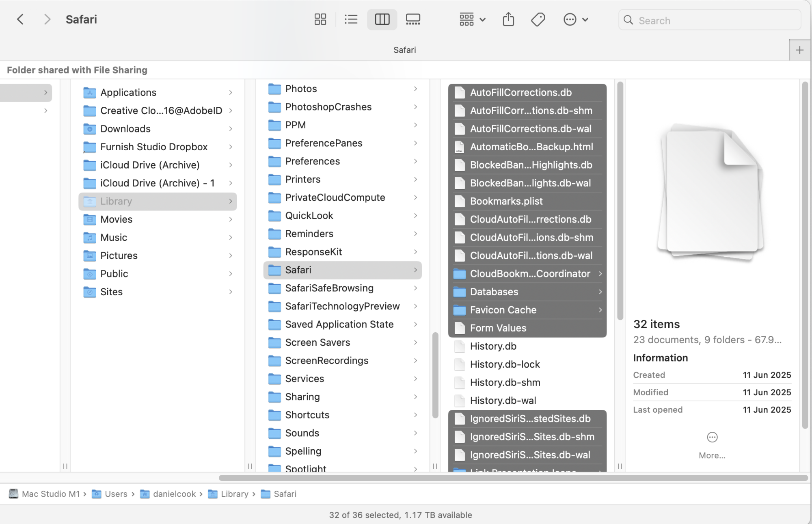Select the History.db file
Screen dimensions: 812x524
pyautogui.click(x=493, y=346)
